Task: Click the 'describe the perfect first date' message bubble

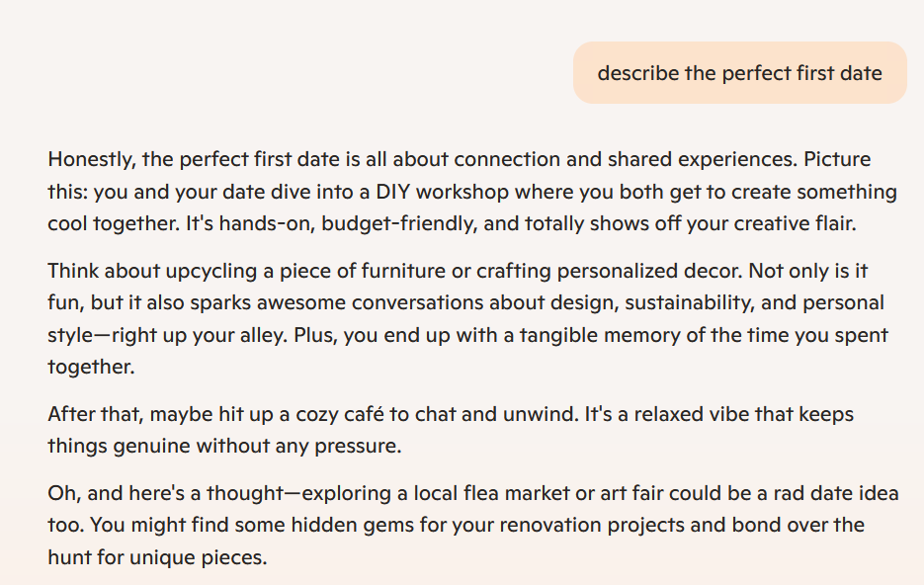Action: point(739,72)
